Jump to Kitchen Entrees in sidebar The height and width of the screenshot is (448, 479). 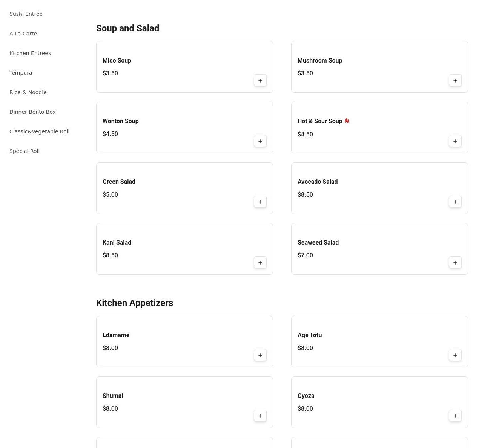[30, 53]
